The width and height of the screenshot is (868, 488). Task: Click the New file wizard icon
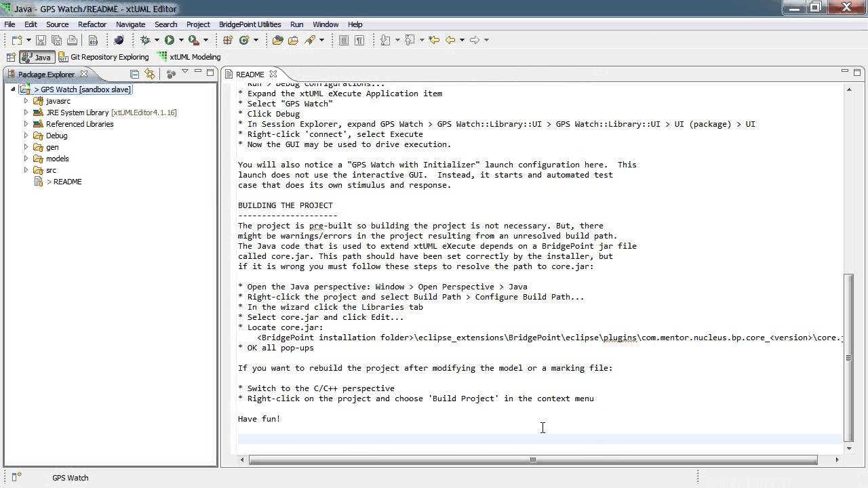pyautogui.click(x=16, y=40)
